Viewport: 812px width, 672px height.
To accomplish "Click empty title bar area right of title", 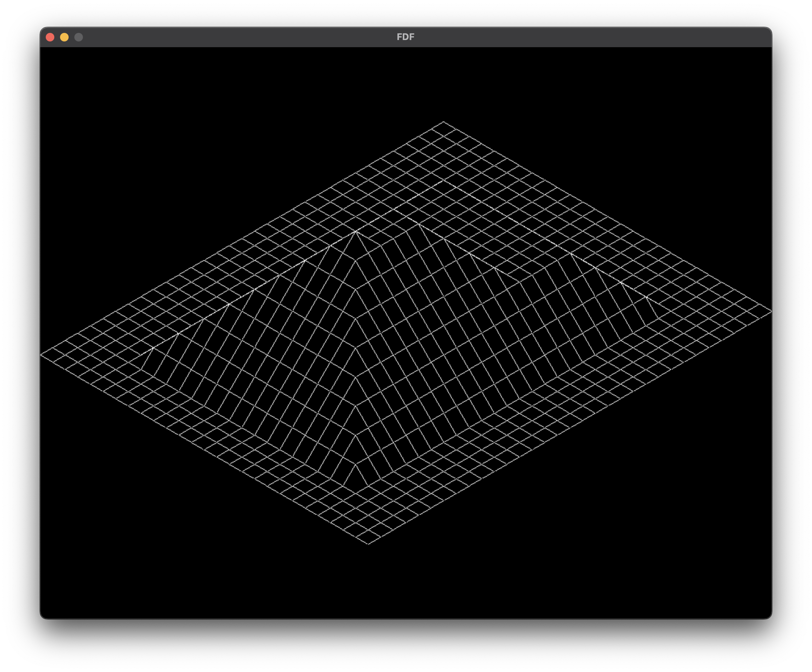I will click(580, 37).
